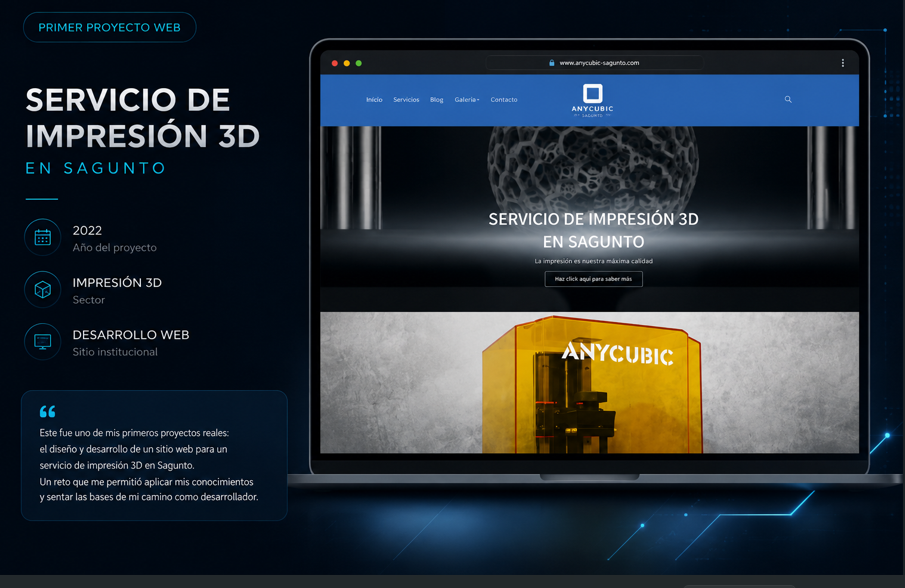The height and width of the screenshot is (588, 905).
Task: Click the cube icon beside IMPRESIÓN 3D
Action: pos(43,290)
